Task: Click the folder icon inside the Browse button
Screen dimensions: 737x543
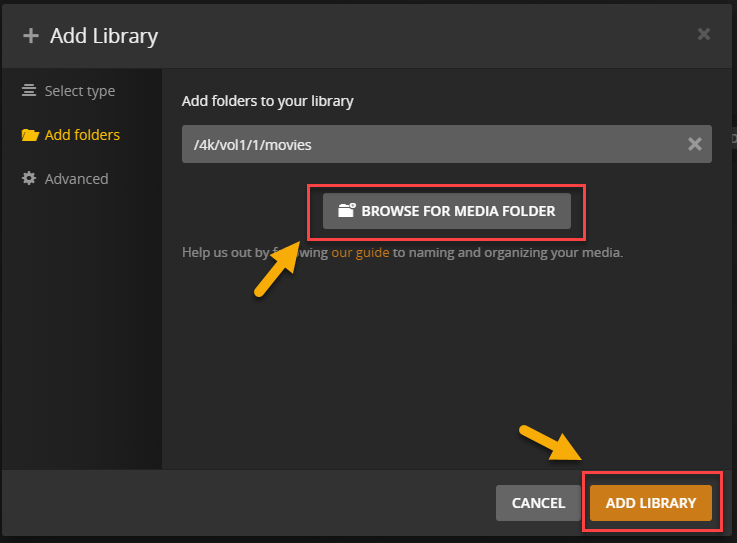Action: click(346, 211)
